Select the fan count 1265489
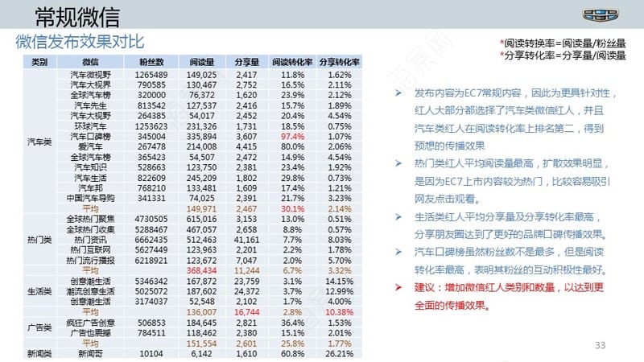Image resolution: width=644 pixels, height=362 pixels. point(151,75)
